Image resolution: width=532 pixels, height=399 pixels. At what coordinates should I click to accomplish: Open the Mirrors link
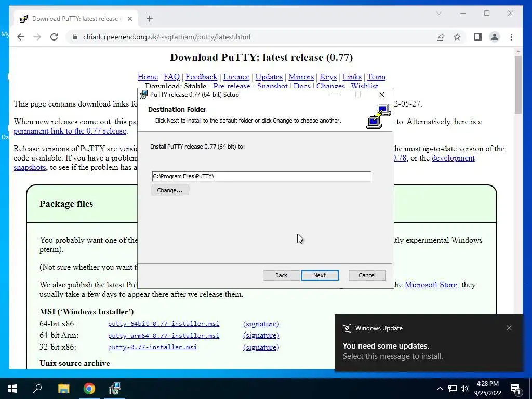pyautogui.click(x=301, y=77)
